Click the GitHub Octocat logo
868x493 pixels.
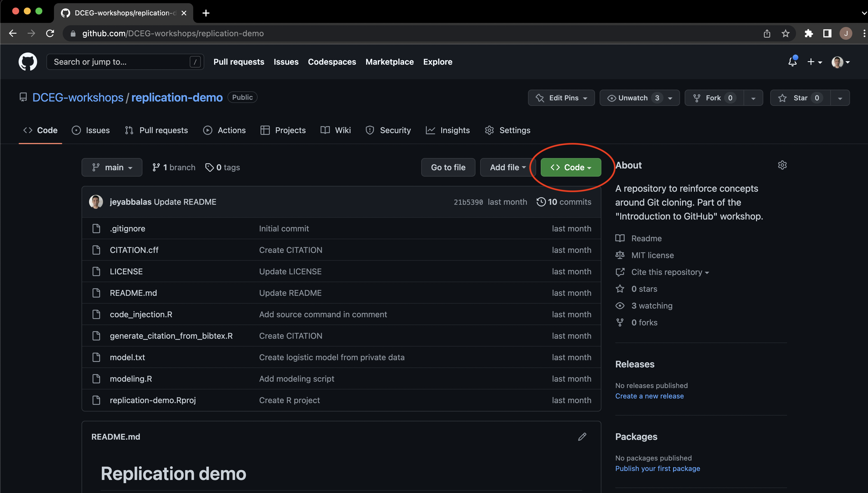click(x=28, y=61)
